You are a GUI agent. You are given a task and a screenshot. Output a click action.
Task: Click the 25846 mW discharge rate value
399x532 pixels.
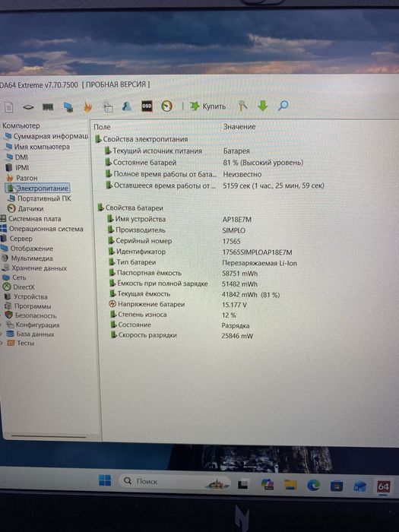(x=237, y=336)
